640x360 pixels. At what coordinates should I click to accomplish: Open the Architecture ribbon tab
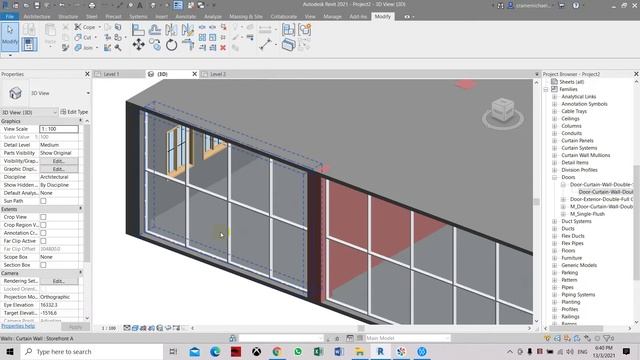37,17
